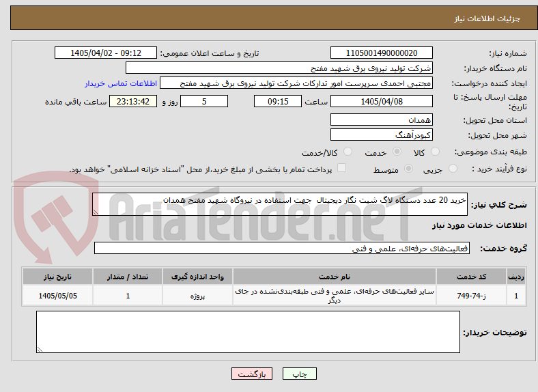Click the buyer notes text area
This screenshot has height=392, width=538.
pyautogui.click(x=248, y=332)
